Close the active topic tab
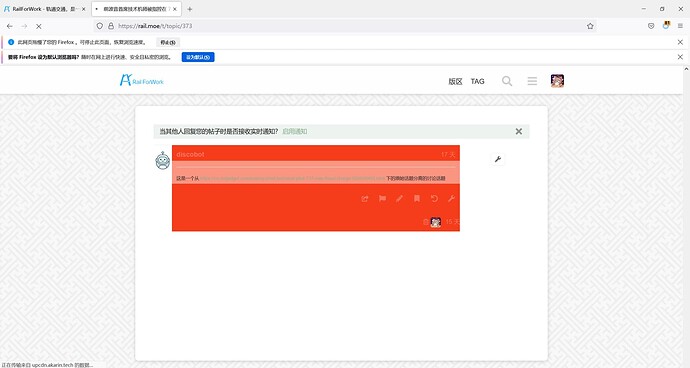The width and height of the screenshot is (690, 368). [175, 9]
